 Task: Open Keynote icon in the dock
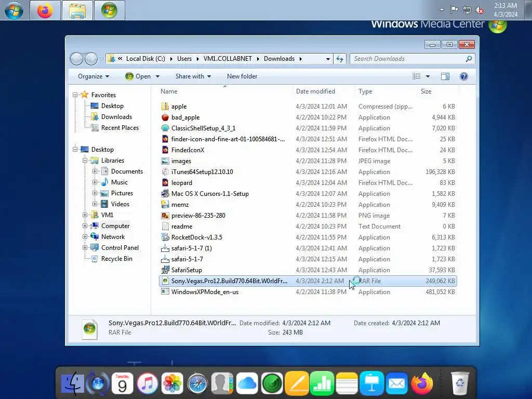coord(371,383)
